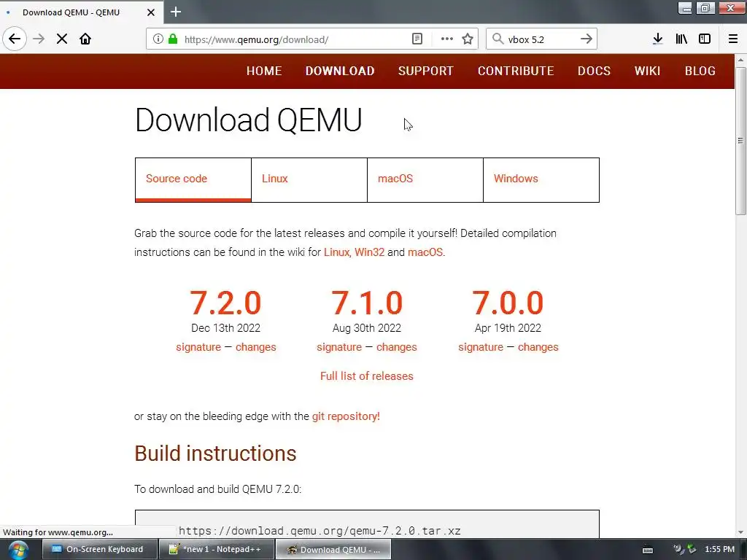Viewport: 747px width, 560px height.
Task: Download version 7.1.0
Action: pyautogui.click(x=367, y=303)
